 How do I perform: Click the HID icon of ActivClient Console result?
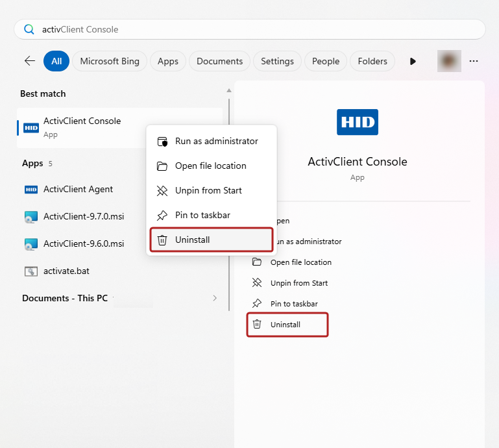point(31,128)
